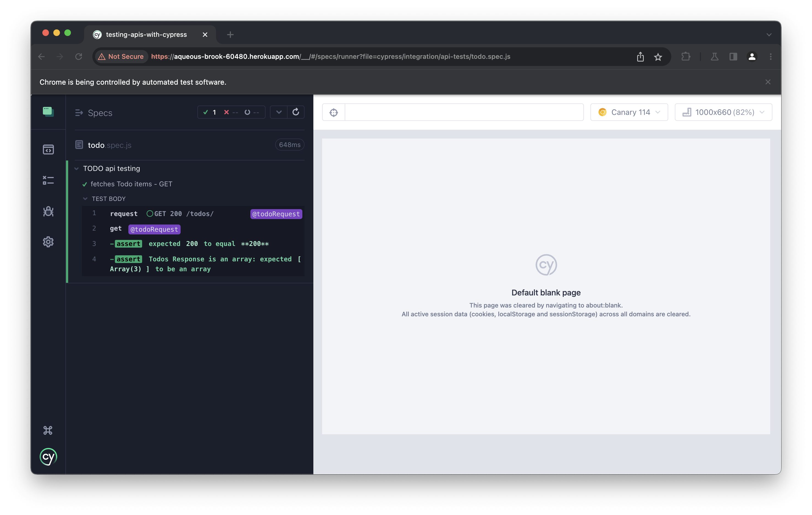Toggle auto-scrolling chevron in reporter header
This screenshot has width=812, height=515.
click(x=279, y=112)
